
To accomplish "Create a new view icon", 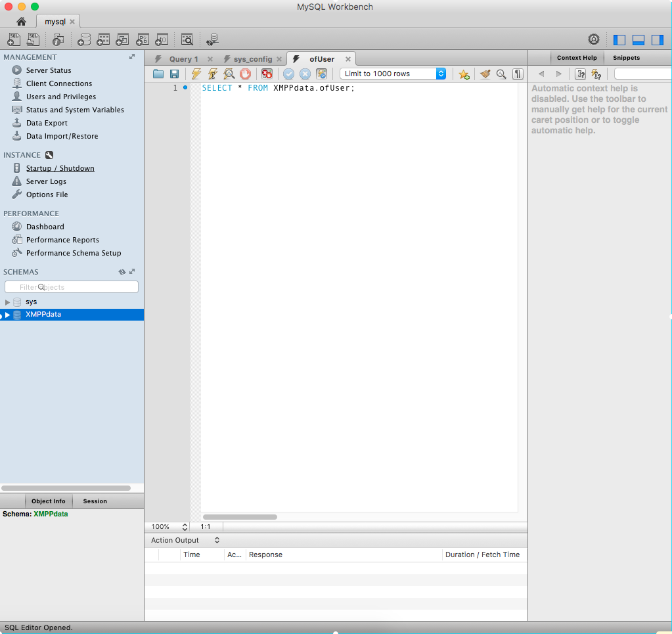I will [x=123, y=39].
